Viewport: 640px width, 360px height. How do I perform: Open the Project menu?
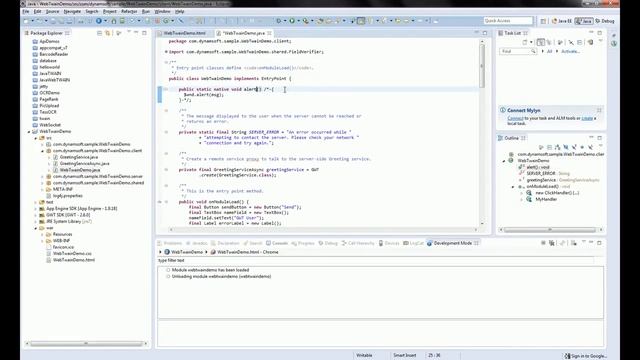point(110,11)
